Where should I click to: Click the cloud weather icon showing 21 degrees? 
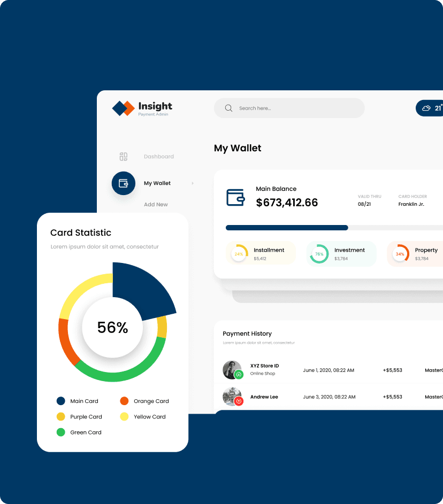426,108
